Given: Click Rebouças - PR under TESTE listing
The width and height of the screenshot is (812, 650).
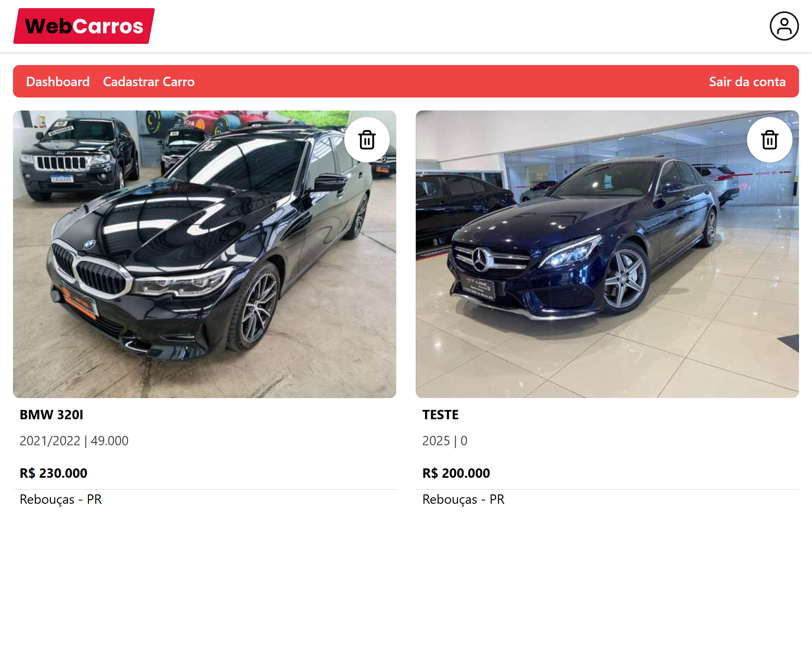Looking at the screenshot, I should 464,499.
